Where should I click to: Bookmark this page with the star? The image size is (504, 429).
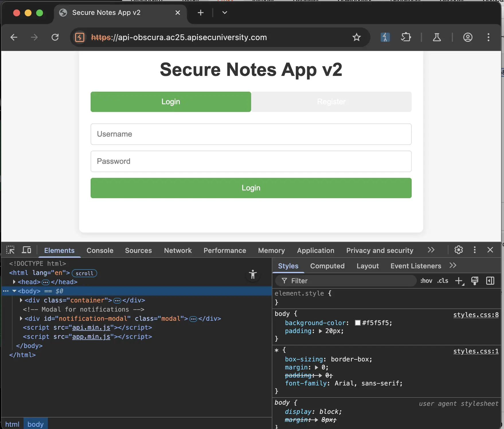point(356,37)
